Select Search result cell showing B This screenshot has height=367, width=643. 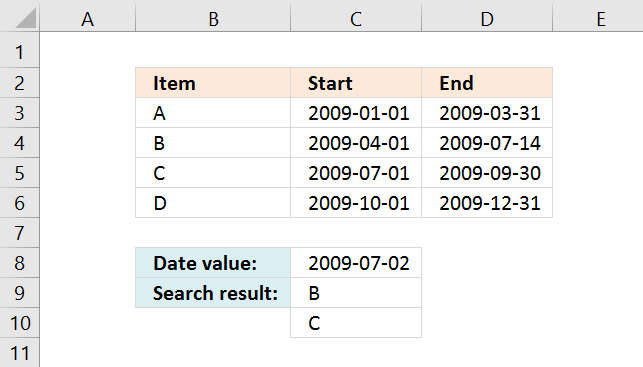point(356,293)
